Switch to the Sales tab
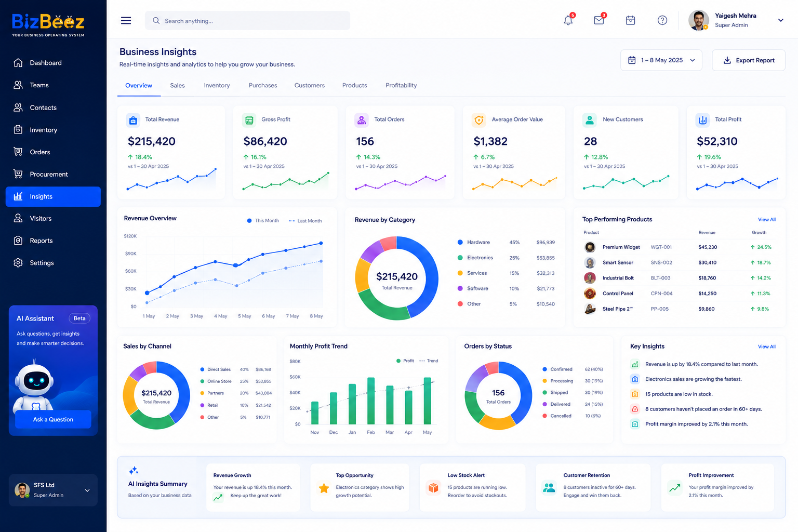 (x=177, y=85)
